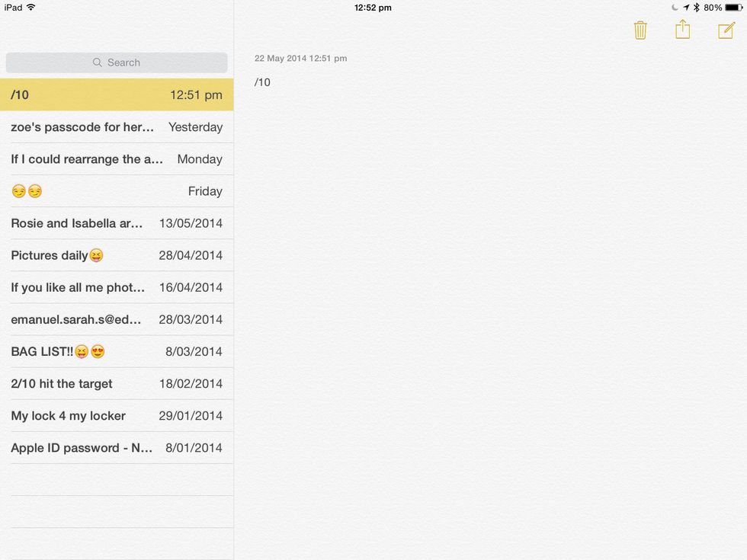Create a new note with compose icon

(x=726, y=30)
